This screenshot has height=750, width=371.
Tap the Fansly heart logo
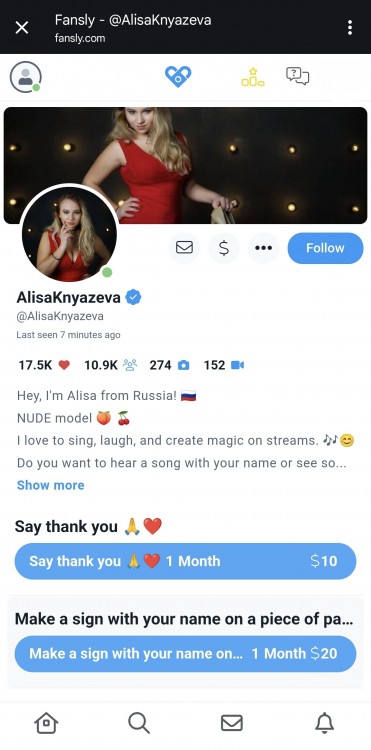(178, 77)
